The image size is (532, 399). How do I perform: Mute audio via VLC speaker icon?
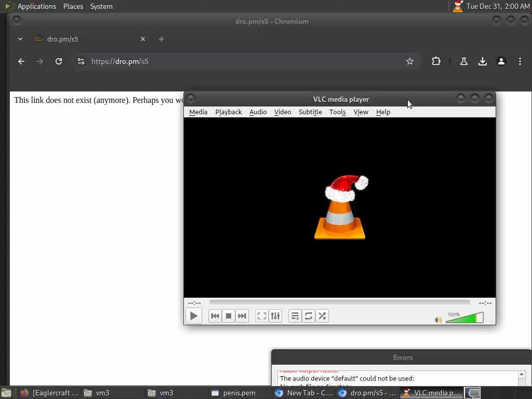[438, 320]
